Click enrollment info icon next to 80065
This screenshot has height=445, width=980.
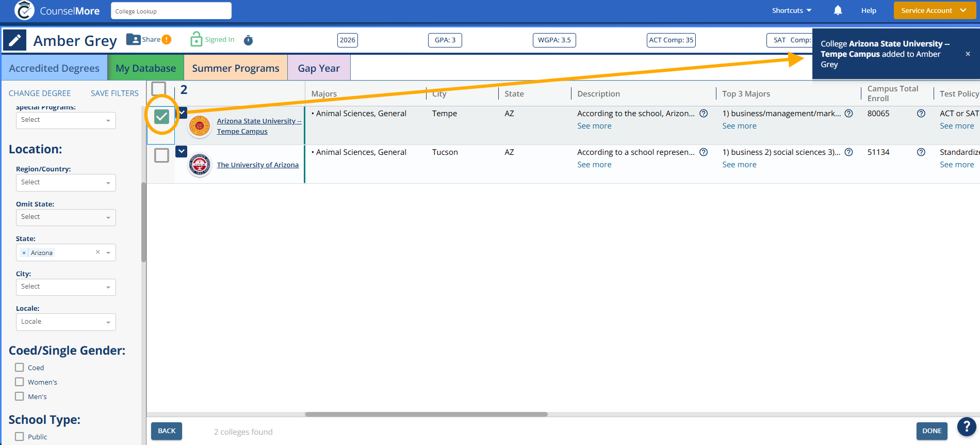pyautogui.click(x=921, y=113)
